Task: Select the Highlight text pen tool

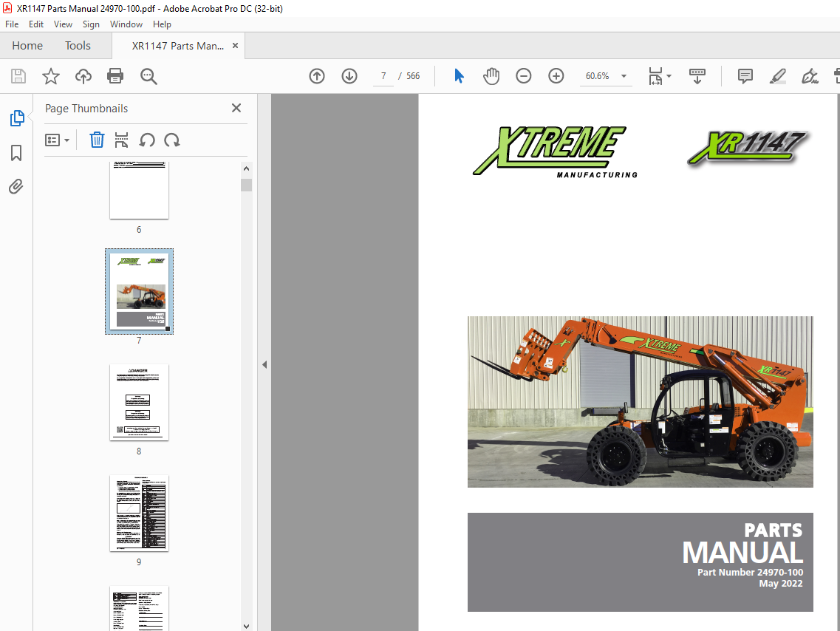Action: pyautogui.click(x=777, y=76)
